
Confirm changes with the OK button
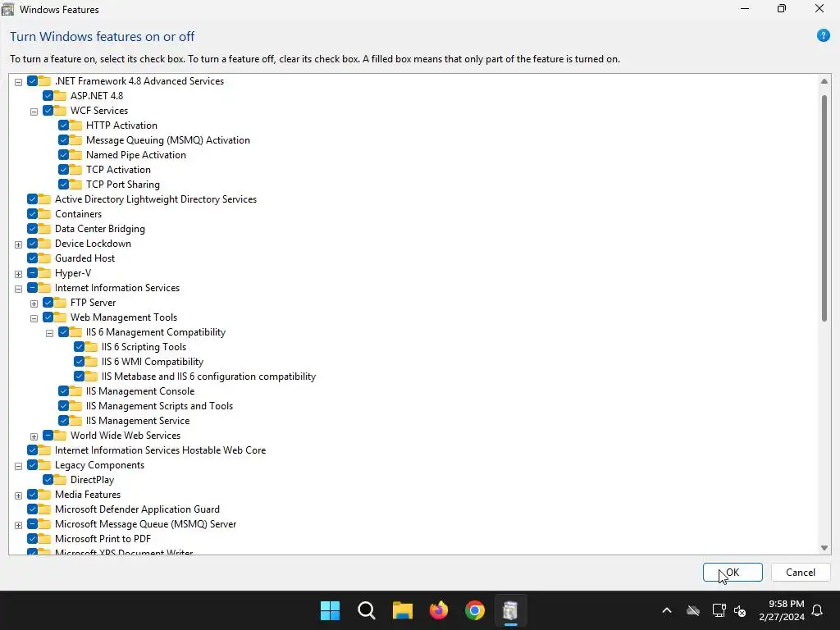click(x=733, y=572)
